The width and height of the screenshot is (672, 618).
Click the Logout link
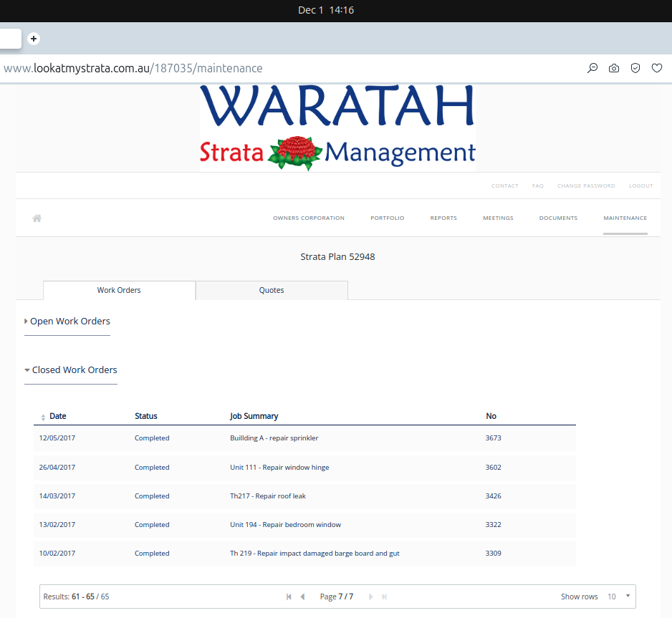point(640,186)
